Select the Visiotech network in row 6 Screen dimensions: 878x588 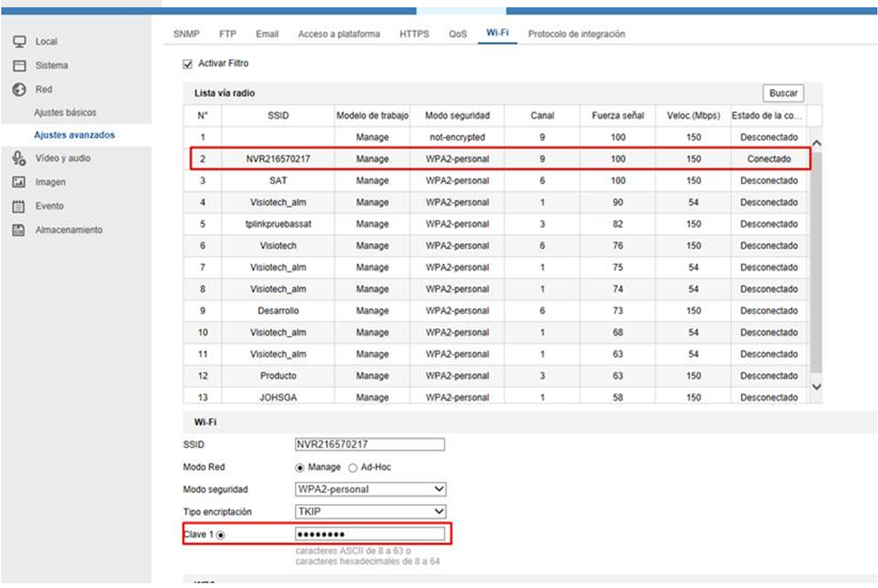pos(496,246)
